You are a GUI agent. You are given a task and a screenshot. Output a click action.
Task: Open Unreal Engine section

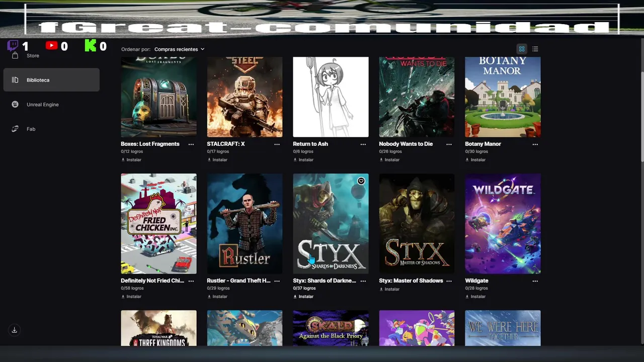(51, 105)
